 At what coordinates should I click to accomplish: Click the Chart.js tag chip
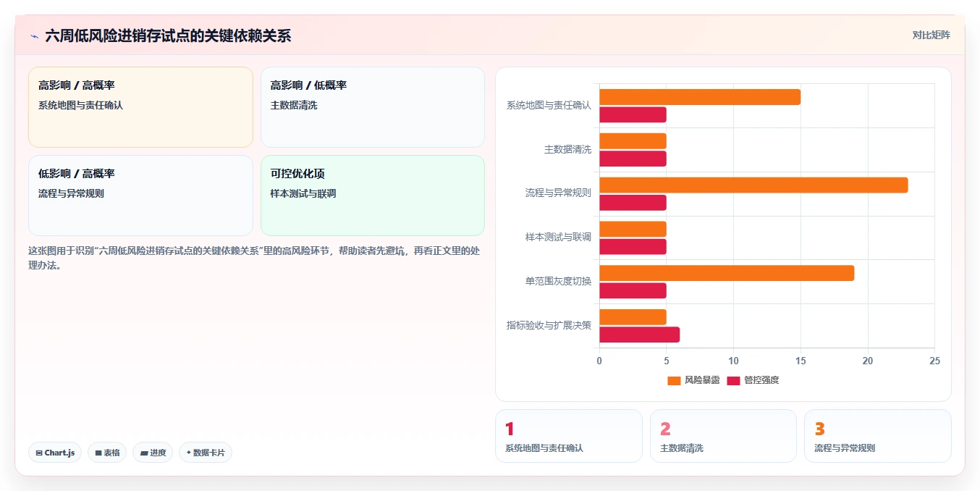(55, 453)
